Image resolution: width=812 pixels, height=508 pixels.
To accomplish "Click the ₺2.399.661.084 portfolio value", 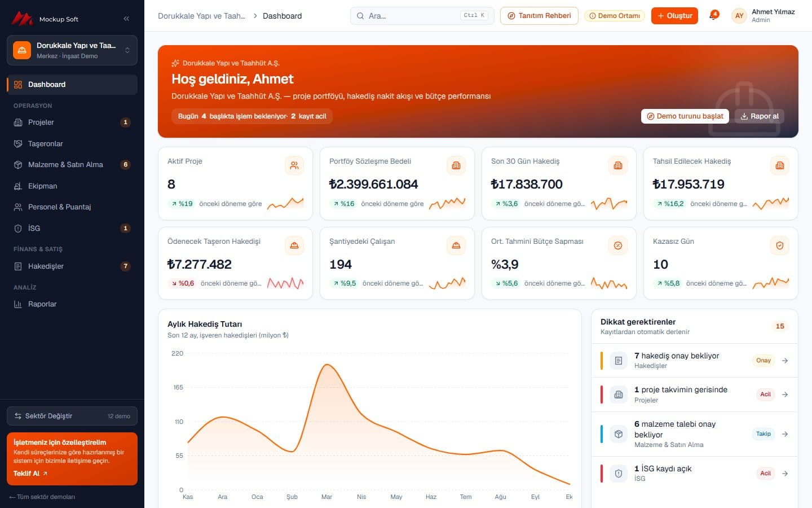I will tap(373, 185).
